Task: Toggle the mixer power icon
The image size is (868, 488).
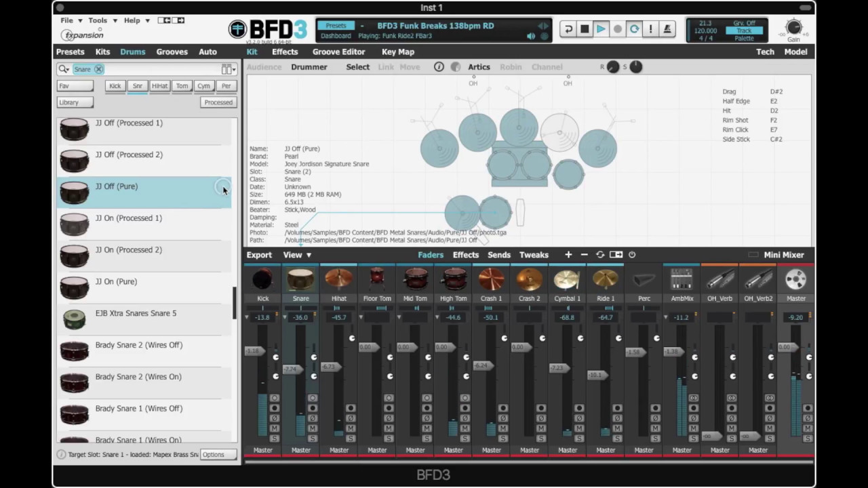Action: tap(632, 255)
